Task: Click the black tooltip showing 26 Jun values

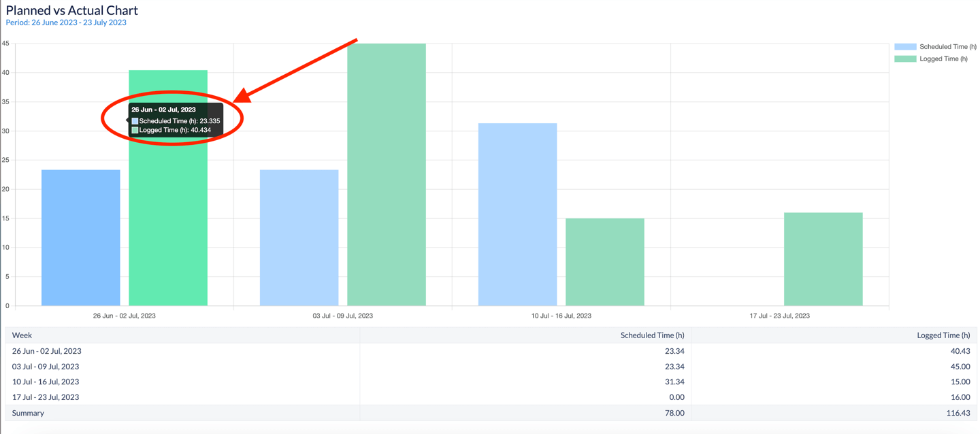Action: (176, 120)
